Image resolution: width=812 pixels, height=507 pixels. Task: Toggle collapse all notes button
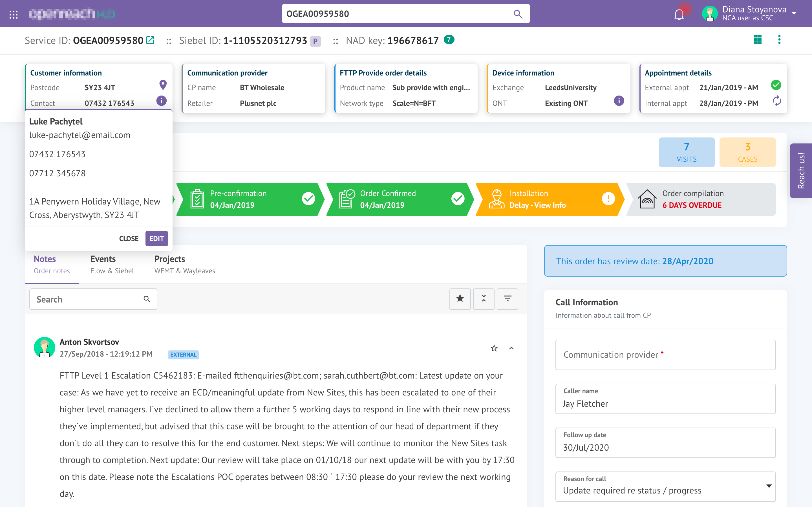(484, 299)
